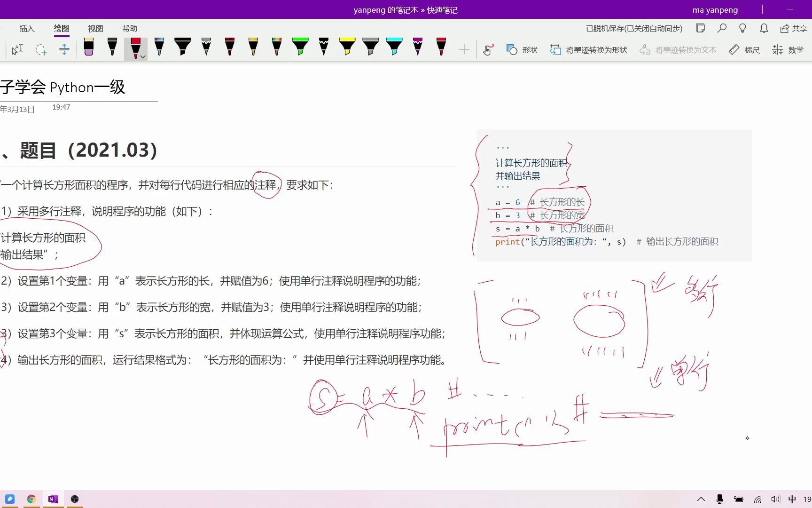Toggle Draw with Touch mode

pos(488,49)
